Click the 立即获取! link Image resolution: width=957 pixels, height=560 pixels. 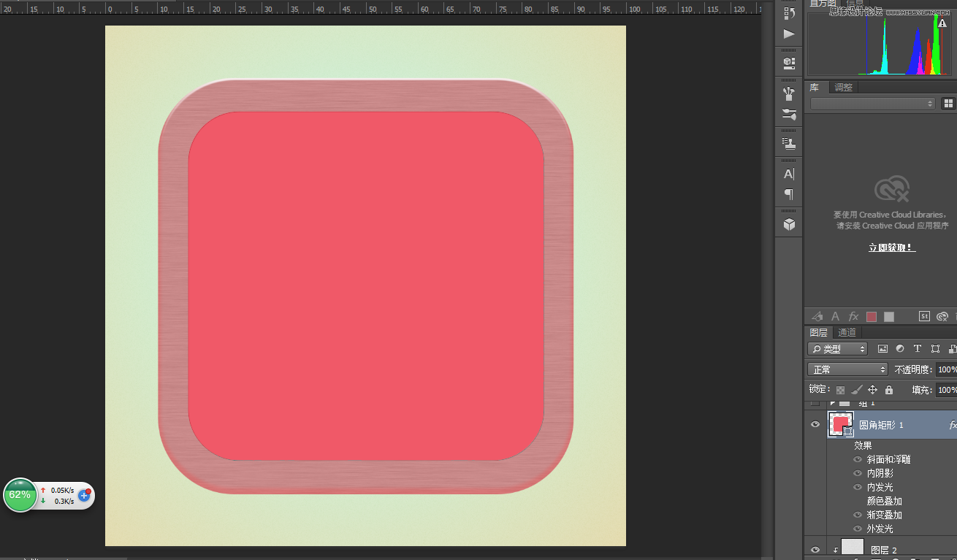[x=891, y=248]
